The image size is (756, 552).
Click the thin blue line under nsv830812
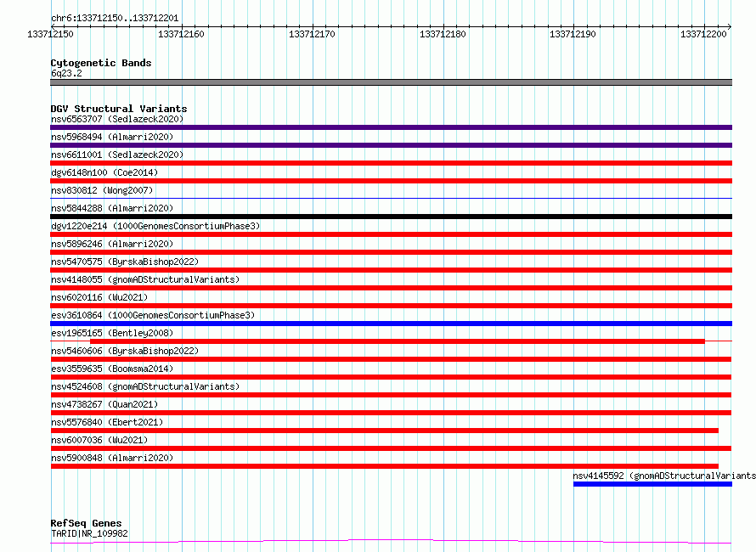[x=391, y=198]
